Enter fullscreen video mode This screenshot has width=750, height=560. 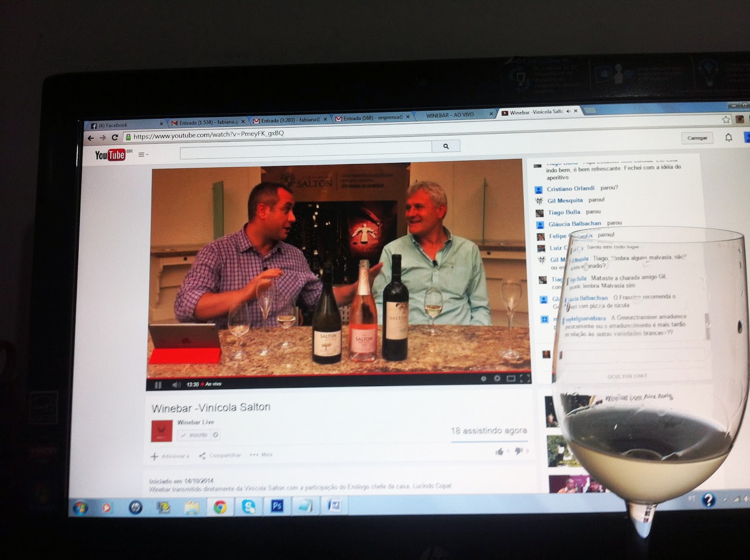click(x=525, y=378)
